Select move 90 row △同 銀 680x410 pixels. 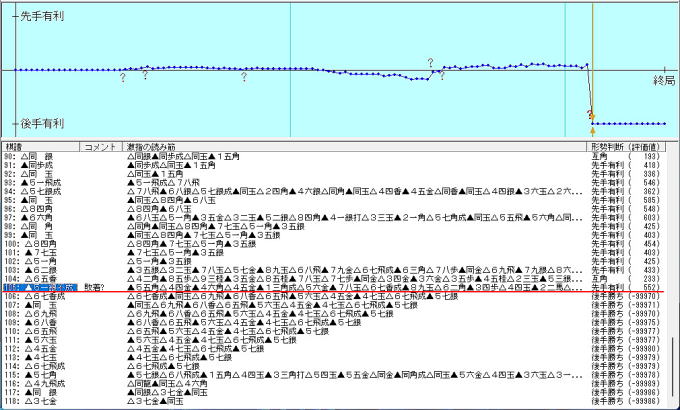pos(40,157)
